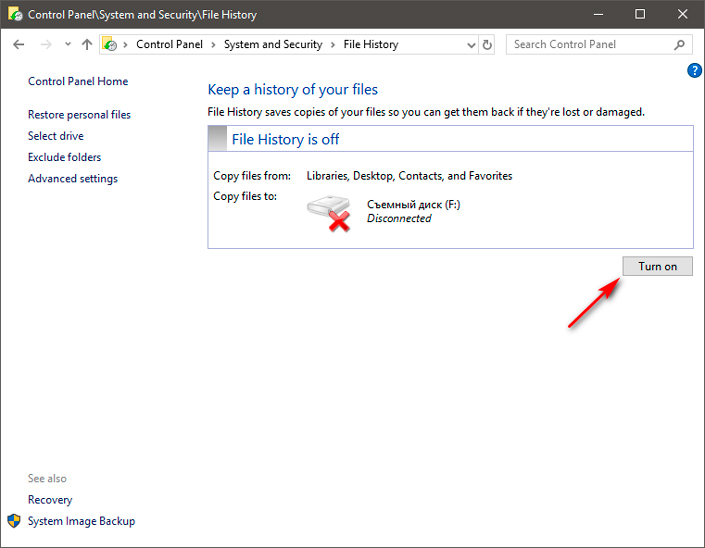Click the 'Disconnected' status text
Image resolution: width=705 pixels, height=548 pixels.
click(x=399, y=218)
